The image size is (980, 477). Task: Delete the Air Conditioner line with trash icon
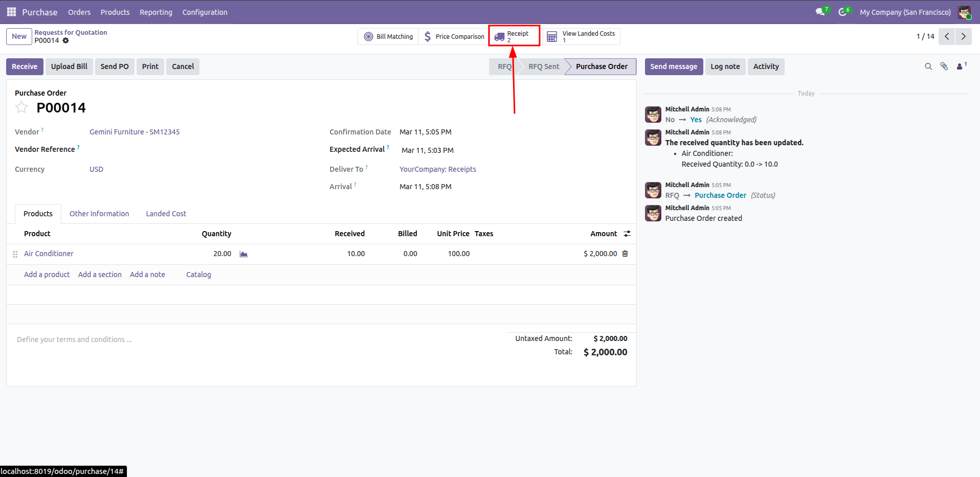[x=625, y=254]
